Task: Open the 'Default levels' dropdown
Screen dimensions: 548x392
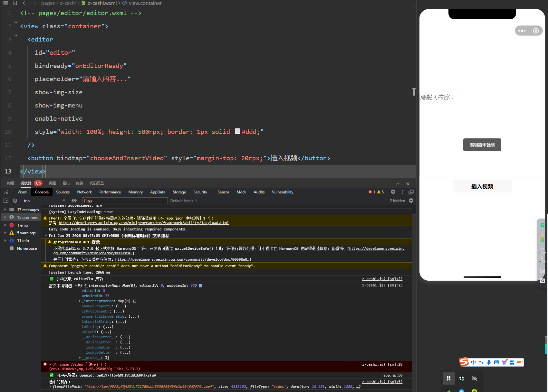Action: click(184, 201)
